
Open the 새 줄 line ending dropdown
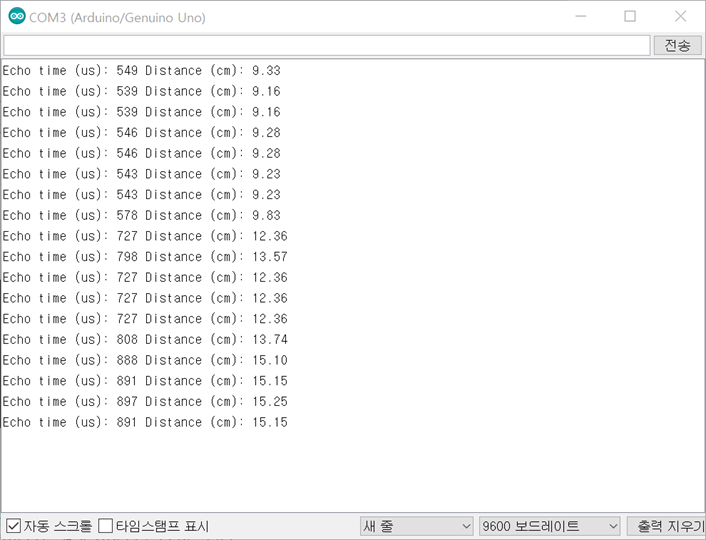(416, 526)
